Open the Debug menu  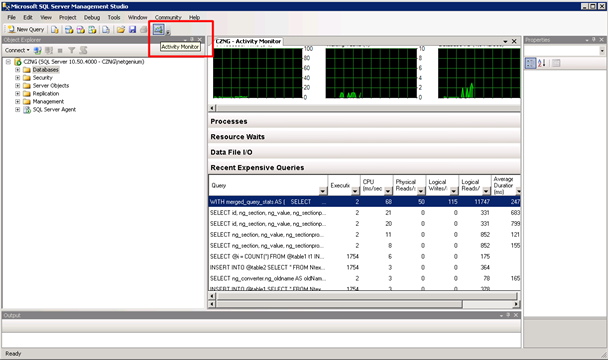click(x=92, y=17)
